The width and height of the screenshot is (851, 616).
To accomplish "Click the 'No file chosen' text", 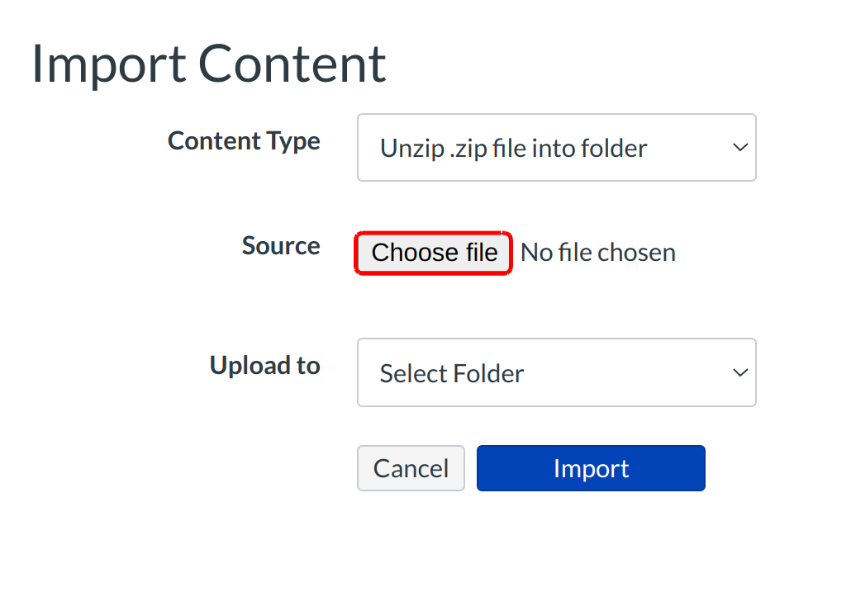I will 598,253.
